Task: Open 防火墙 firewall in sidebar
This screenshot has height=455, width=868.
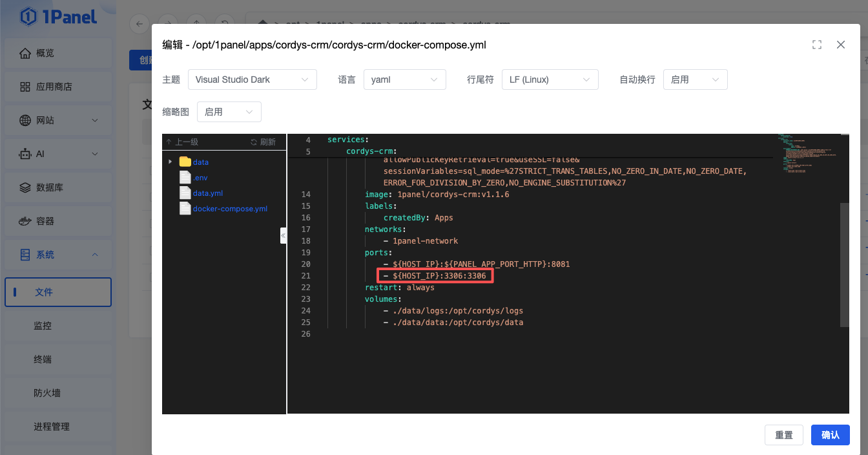Action: pos(58,393)
